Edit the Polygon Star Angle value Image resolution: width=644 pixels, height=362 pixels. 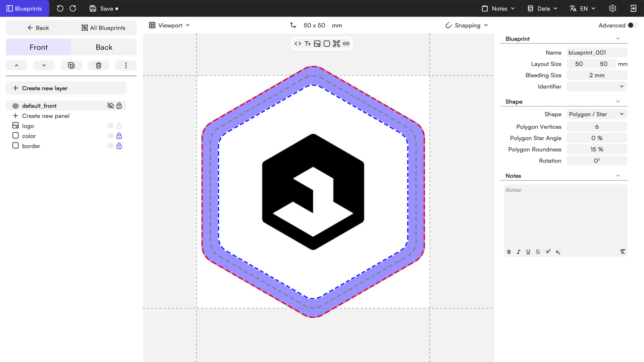pyautogui.click(x=597, y=138)
